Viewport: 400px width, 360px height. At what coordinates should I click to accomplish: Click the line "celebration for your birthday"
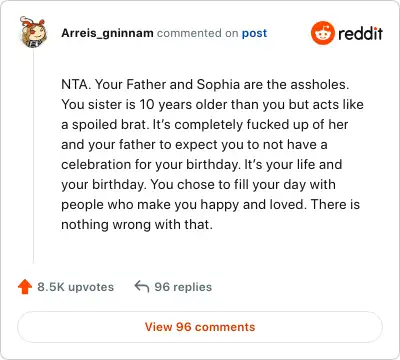pos(202,165)
